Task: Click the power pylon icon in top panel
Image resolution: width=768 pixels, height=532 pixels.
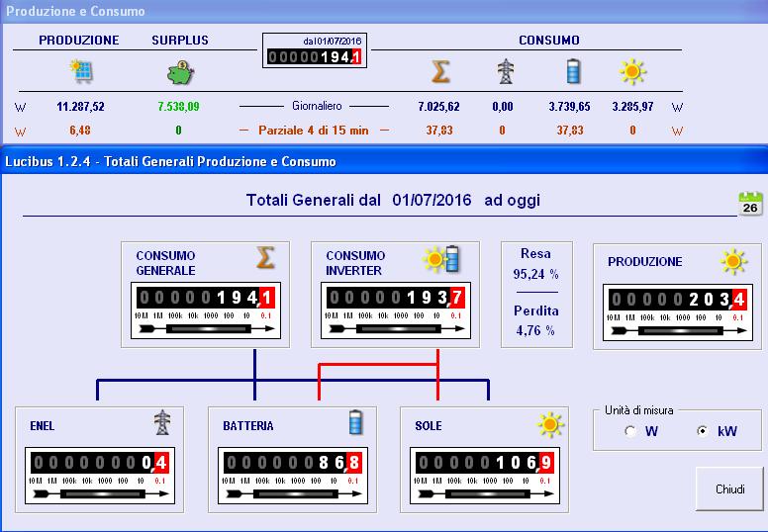Action: click(x=506, y=72)
